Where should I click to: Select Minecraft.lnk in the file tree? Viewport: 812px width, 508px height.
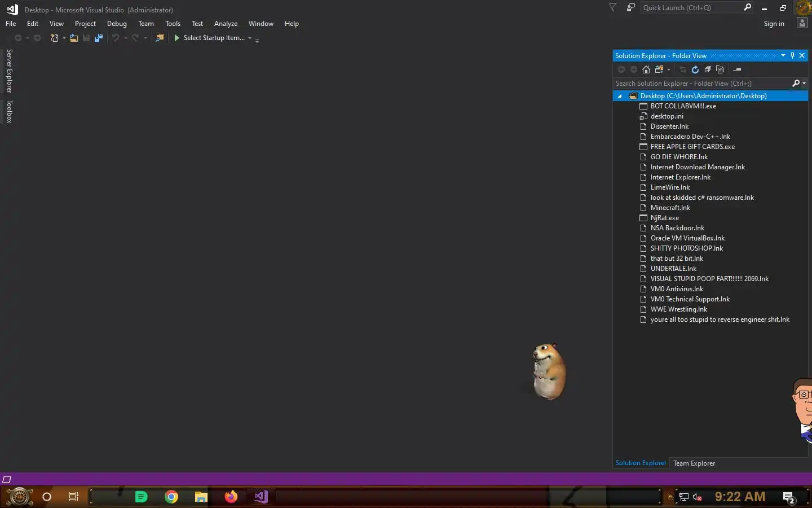click(670, 208)
